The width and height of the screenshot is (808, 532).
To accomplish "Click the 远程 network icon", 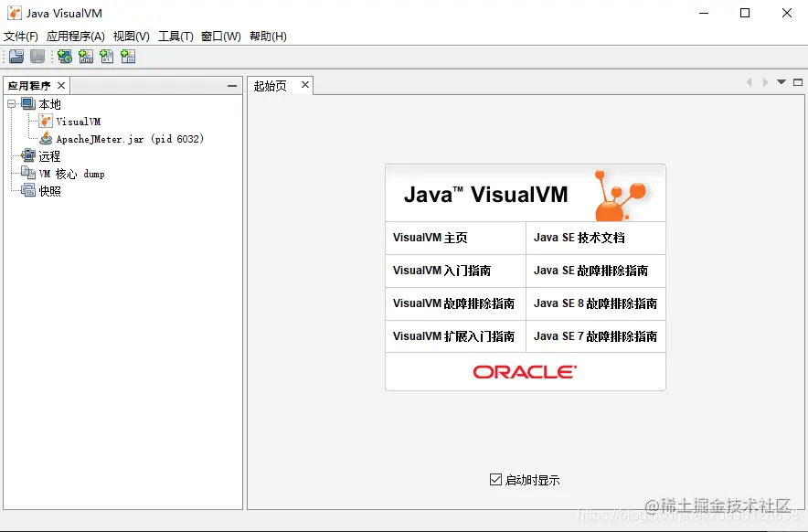I will click(x=28, y=155).
